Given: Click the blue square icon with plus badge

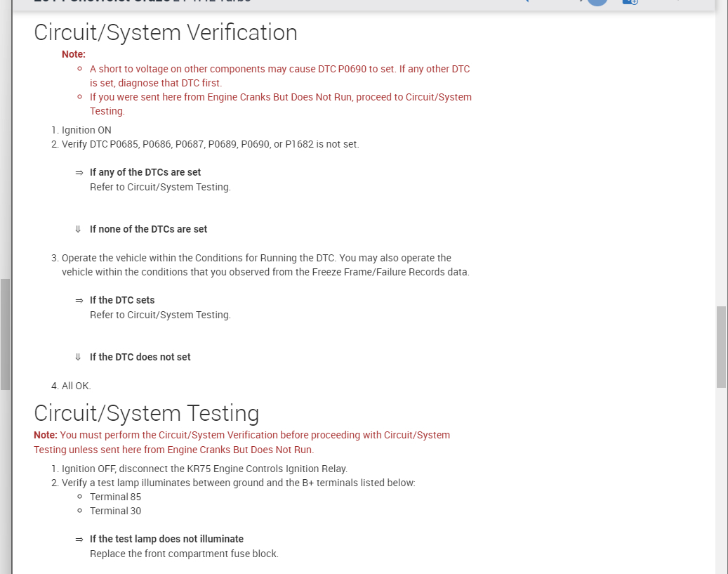Looking at the screenshot, I should pos(630,2).
